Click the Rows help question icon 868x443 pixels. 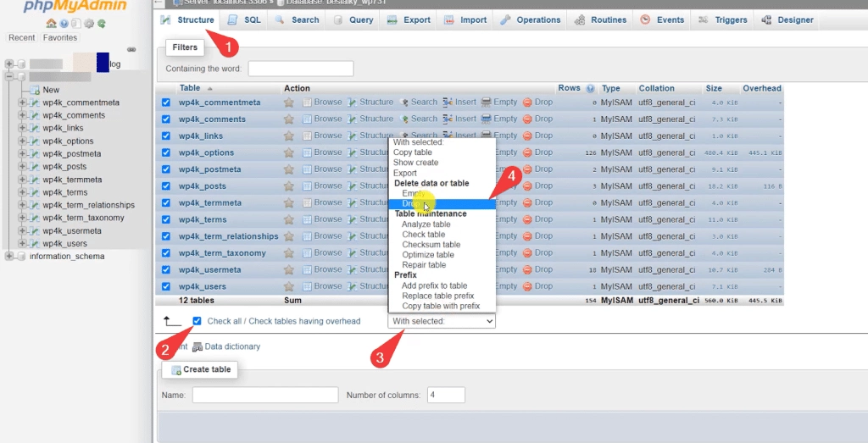(x=590, y=88)
